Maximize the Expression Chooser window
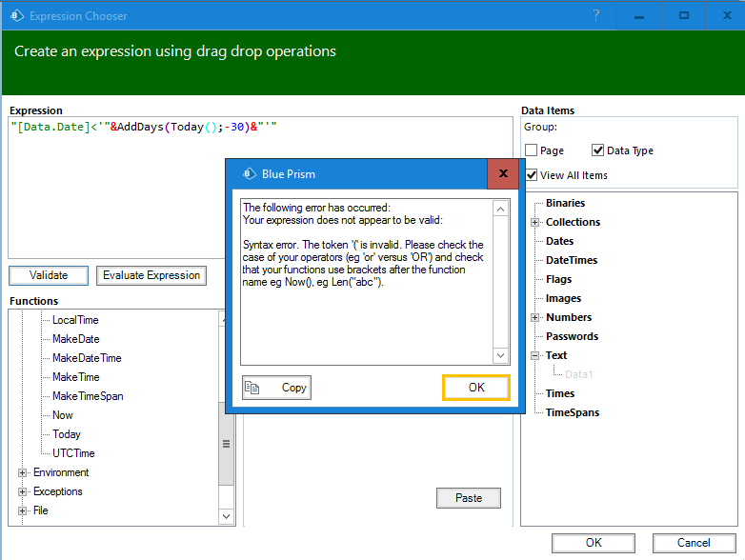The width and height of the screenshot is (745, 560). (684, 15)
